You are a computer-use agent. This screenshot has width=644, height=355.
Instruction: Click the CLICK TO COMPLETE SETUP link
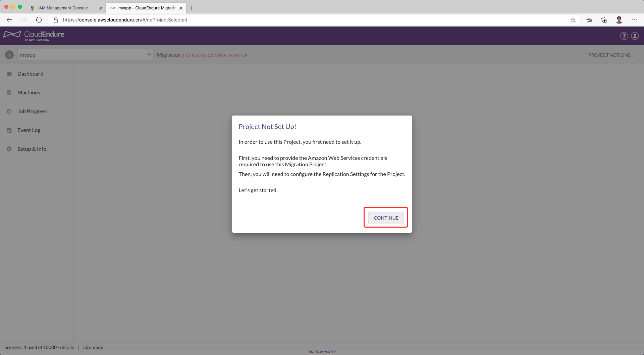tap(216, 55)
